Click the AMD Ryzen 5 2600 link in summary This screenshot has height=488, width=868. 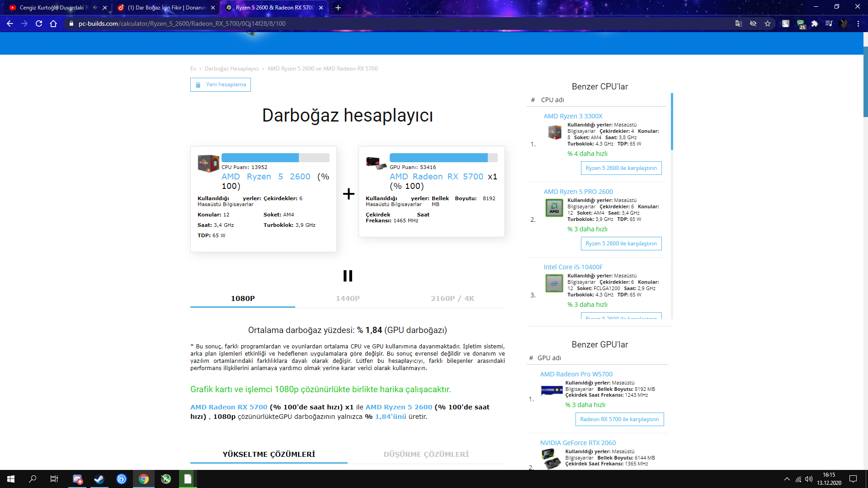tap(399, 407)
